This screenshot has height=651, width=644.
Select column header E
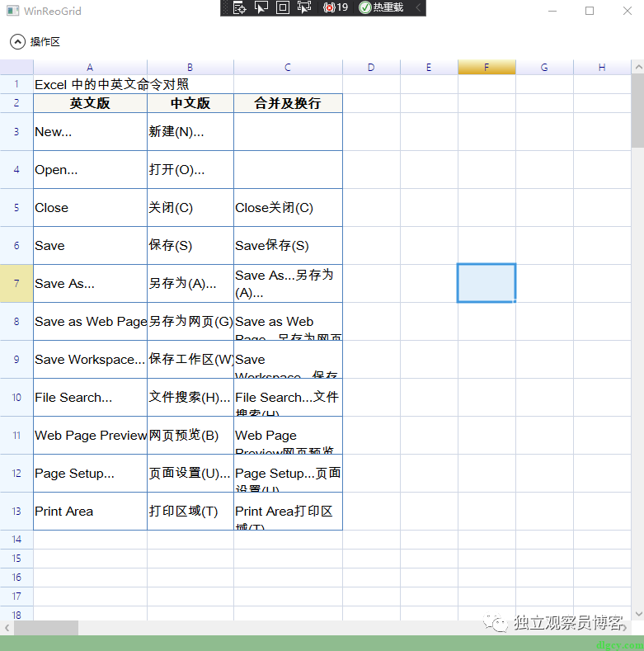click(x=429, y=68)
